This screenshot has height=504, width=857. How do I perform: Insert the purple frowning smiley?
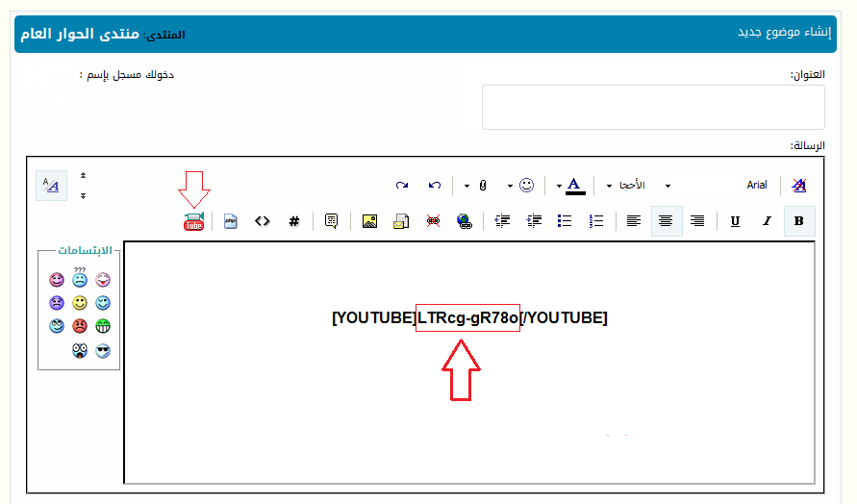tap(57, 303)
